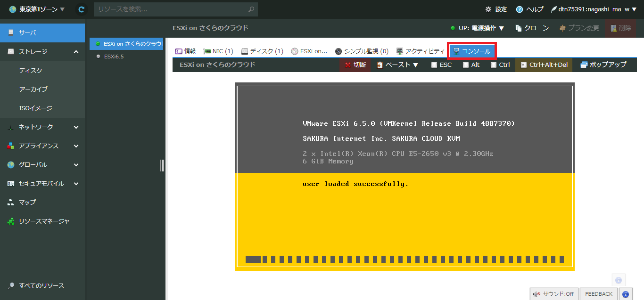The height and width of the screenshot is (300, 644).
Task: Toggle the Ctrl key checkbox
Action: (x=493, y=65)
